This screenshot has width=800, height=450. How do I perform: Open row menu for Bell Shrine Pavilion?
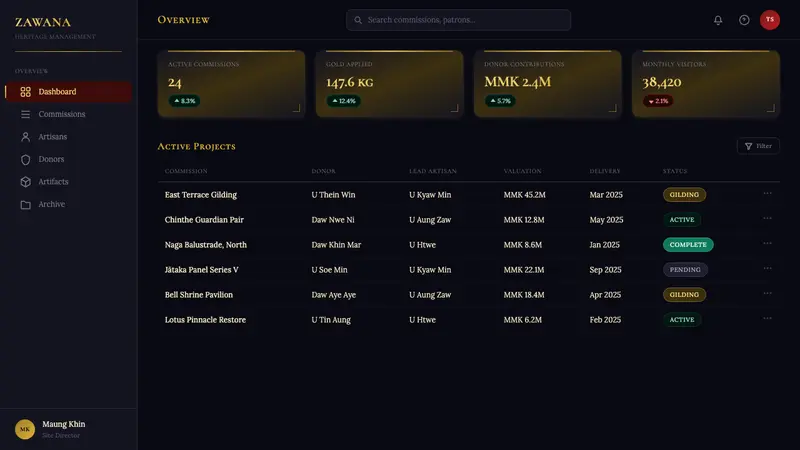(767, 293)
